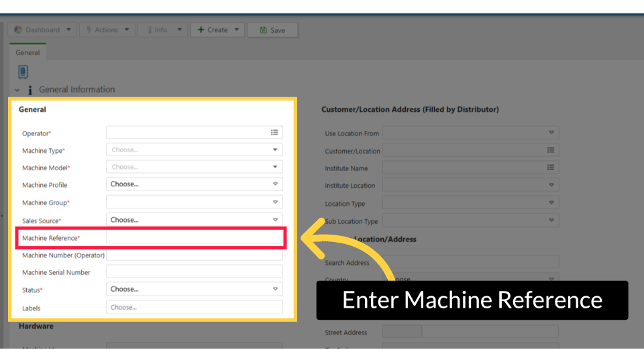Open the Operator list picker icon
Image resolution: width=644 pixels, height=362 pixels.
pyautogui.click(x=274, y=133)
